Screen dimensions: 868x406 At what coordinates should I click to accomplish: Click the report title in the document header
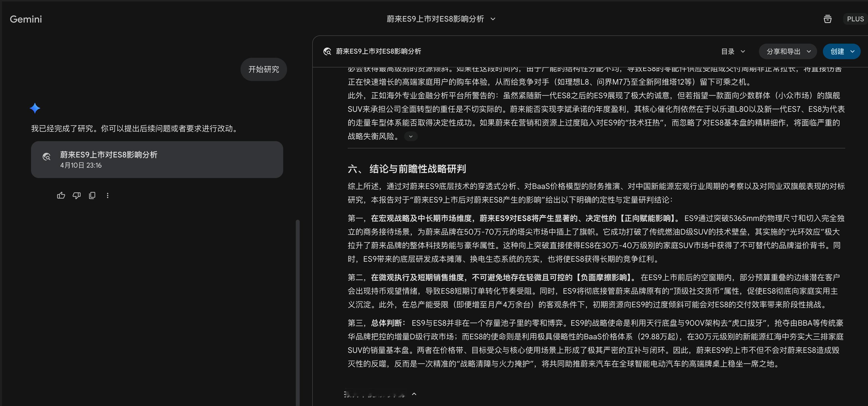click(x=378, y=52)
